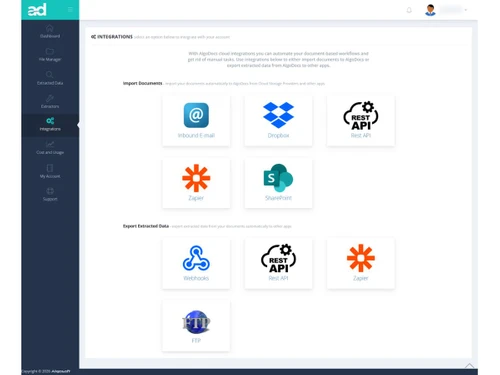The image size is (500, 375).
Task: Click the Import Documents section heading
Action: (x=143, y=83)
